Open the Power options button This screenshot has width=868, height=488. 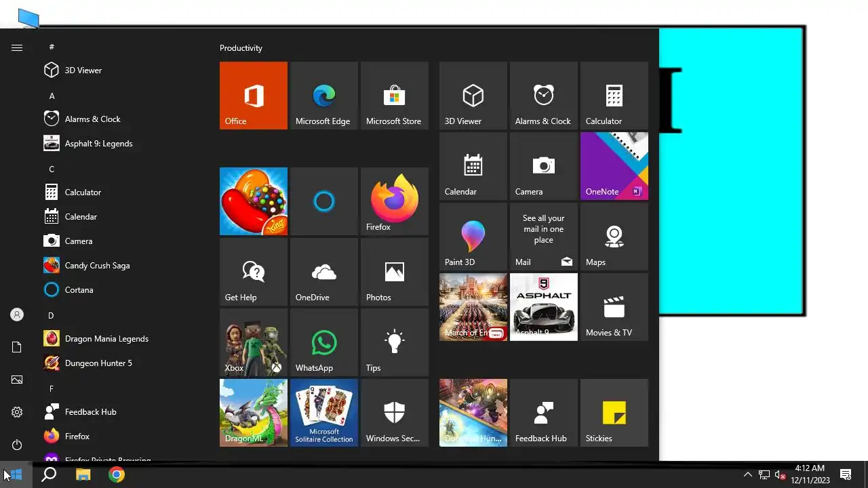[17, 445]
